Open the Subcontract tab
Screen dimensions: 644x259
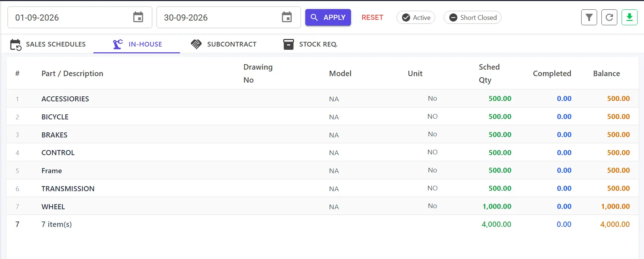(224, 44)
